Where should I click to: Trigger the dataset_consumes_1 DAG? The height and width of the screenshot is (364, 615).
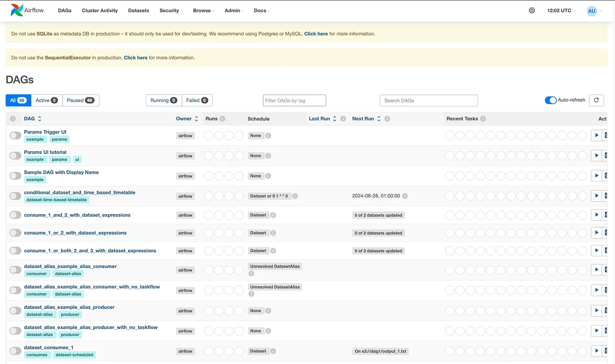point(596,350)
